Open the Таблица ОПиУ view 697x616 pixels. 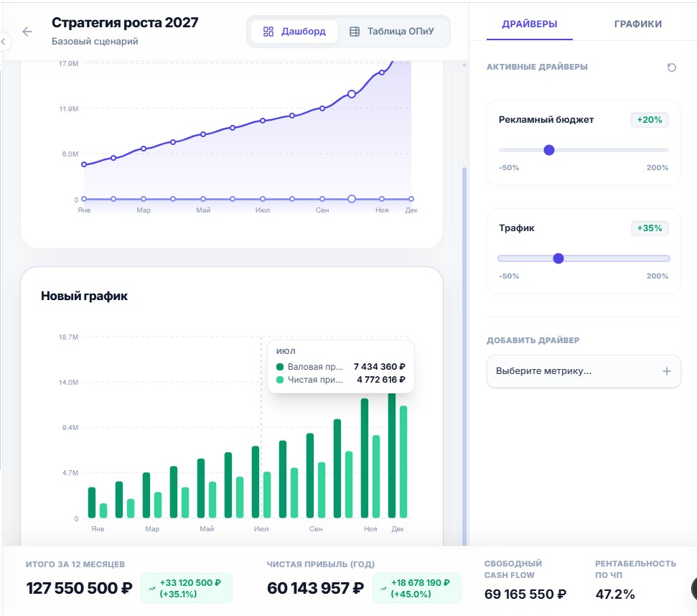(x=392, y=32)
